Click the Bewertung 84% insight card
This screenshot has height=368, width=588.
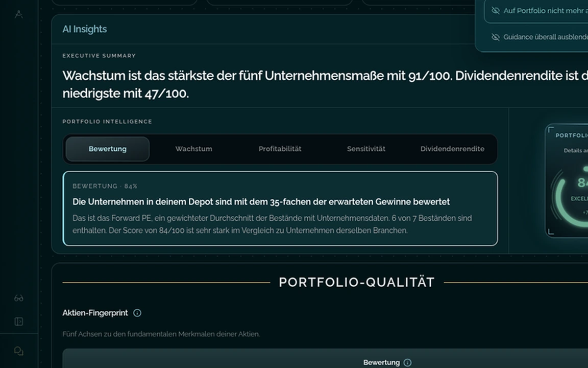tap(280, 209)
